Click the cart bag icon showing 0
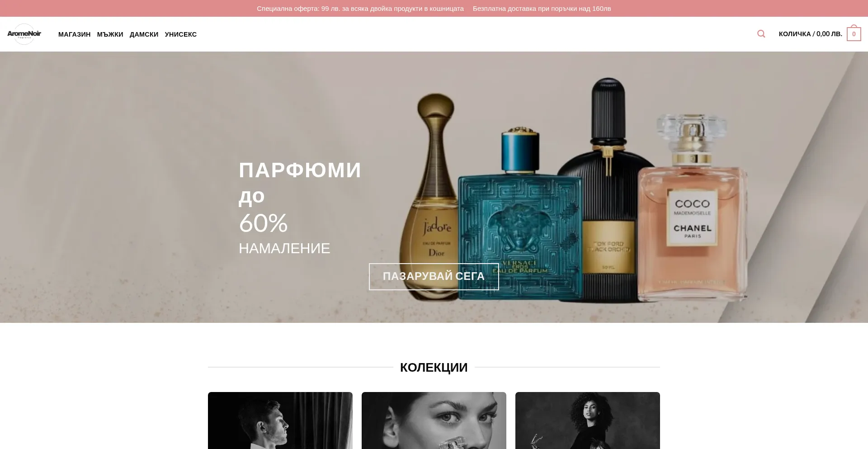Viewport: 868px width, 449px height. (x=854, y=33)
